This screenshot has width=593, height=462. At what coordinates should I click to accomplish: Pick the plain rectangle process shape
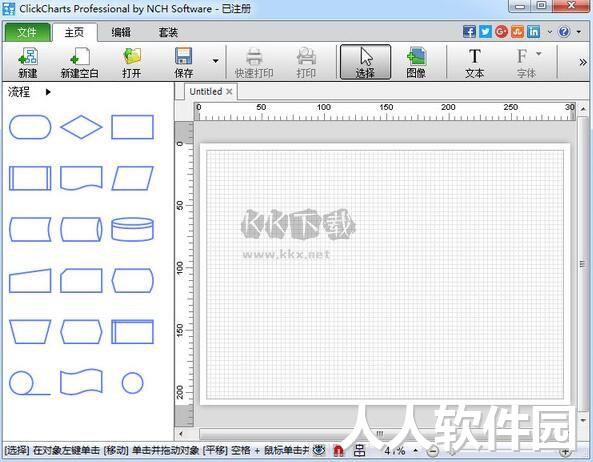[x=132, y=127]
